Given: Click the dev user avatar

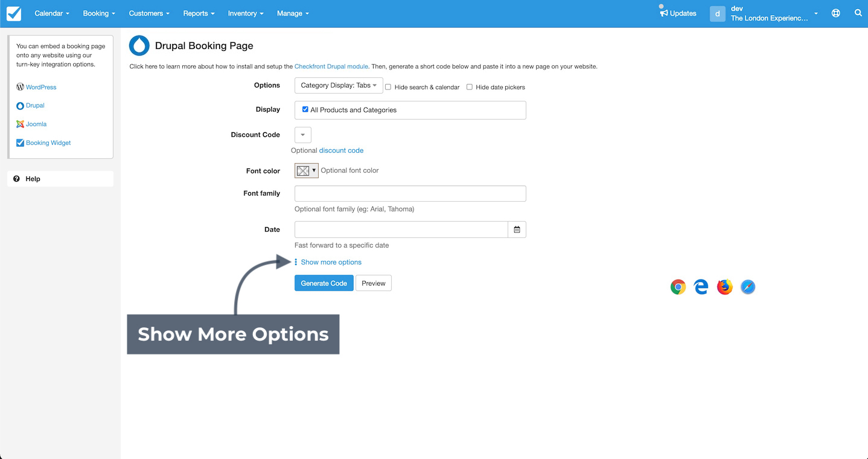Looking at the screenshot, I should [x=717, y=13].
